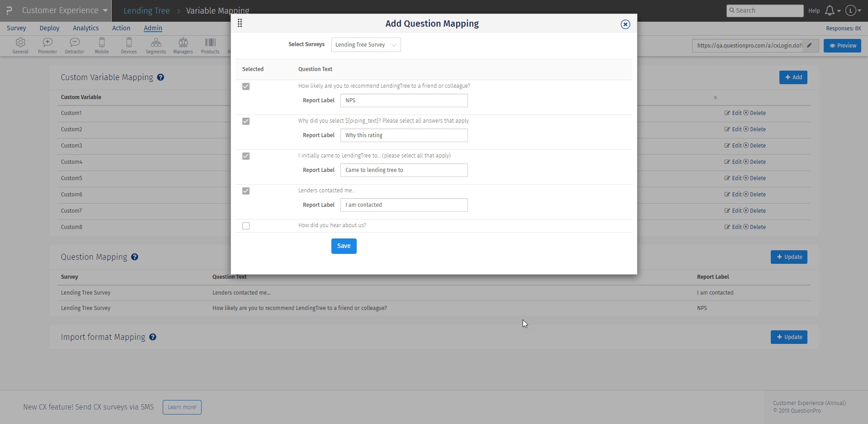Switch to the Analytics tab
The width and height of the screenshot is (868, 424).
coord(85,28)
